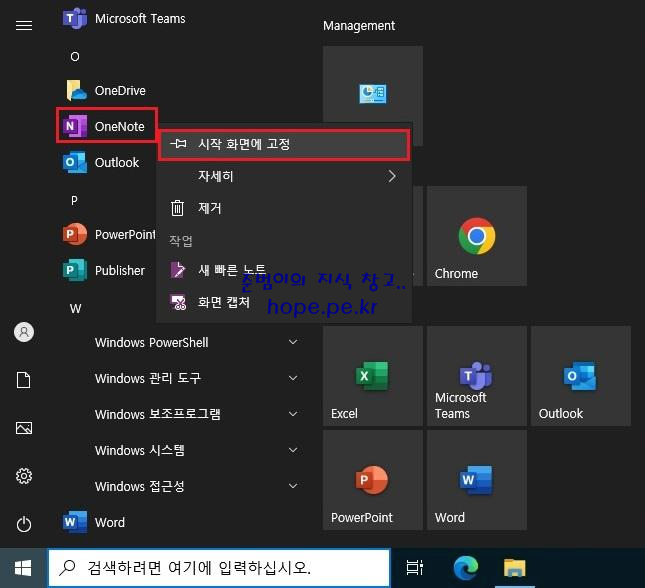Viewport: 645px width, 588px height.
Task: Open Settings gear in Start sidebar
Action: 24,476
